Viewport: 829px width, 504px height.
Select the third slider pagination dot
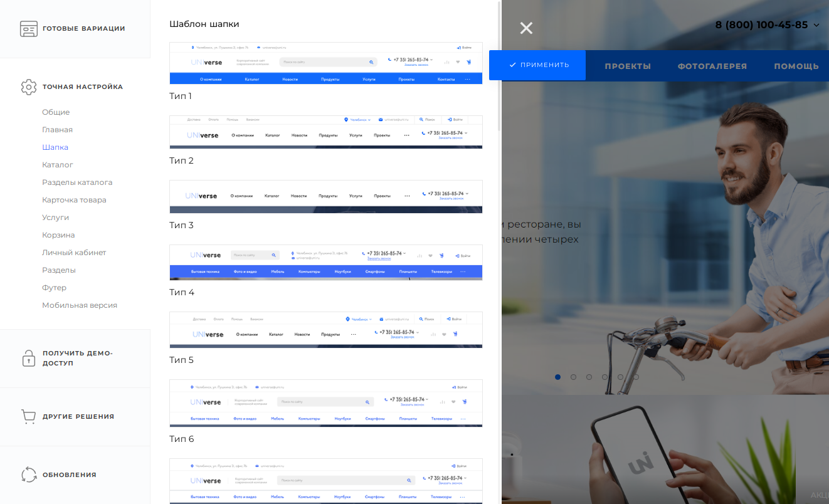pos(589,377)
